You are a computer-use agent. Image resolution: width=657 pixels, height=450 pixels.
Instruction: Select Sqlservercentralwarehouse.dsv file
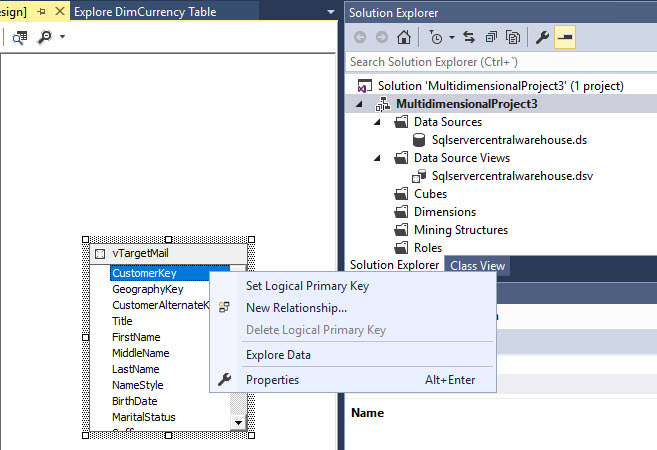pos(512,176)
